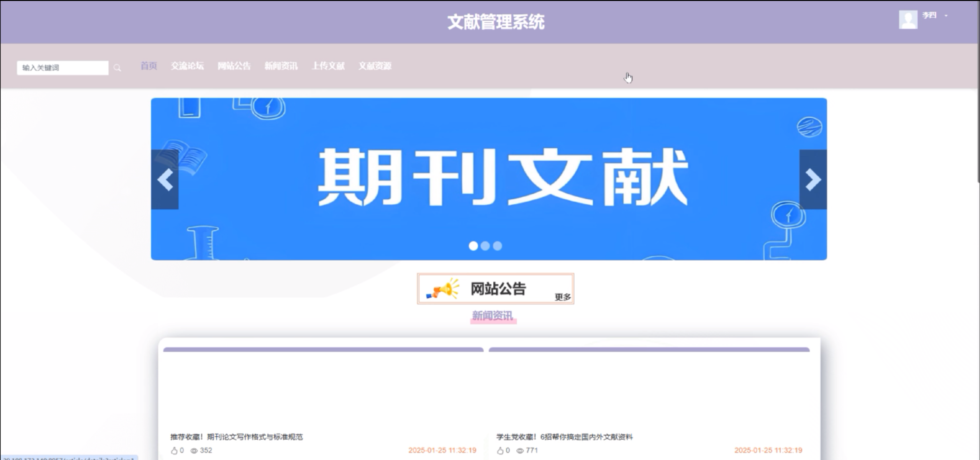
Task: Select the third carousel indicator dot
Action: point(497,246)
